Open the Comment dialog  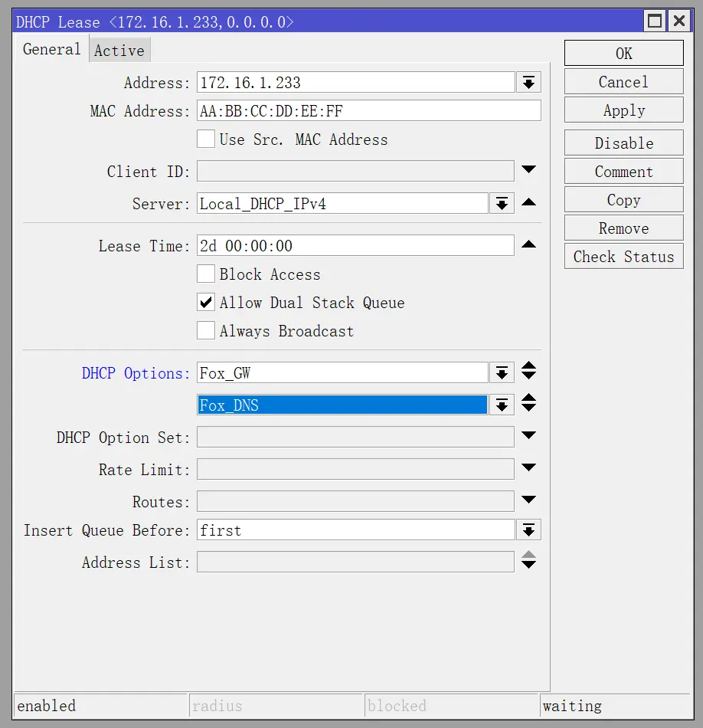[623, 172]
